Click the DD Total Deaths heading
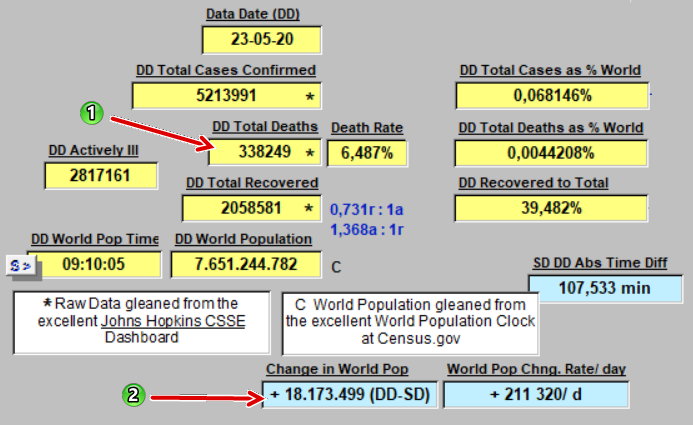This screenshot has height=425, width=693. point(265,127)
